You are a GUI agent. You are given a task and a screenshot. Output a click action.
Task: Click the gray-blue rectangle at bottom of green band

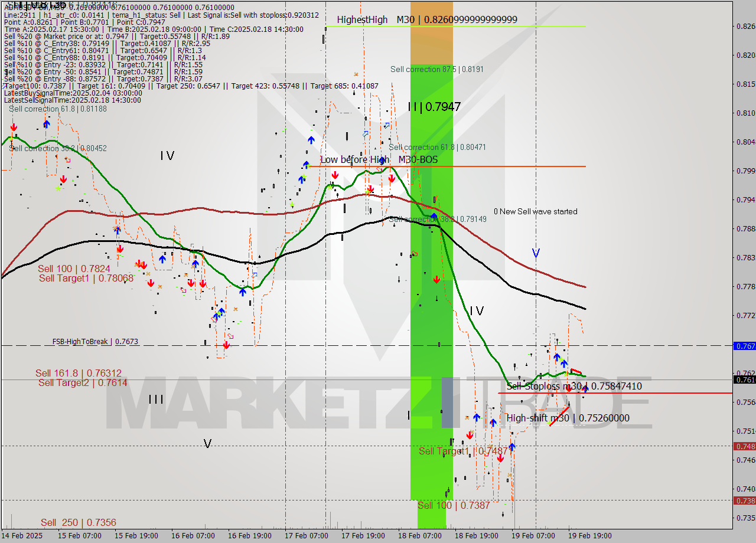coord(447,403)
